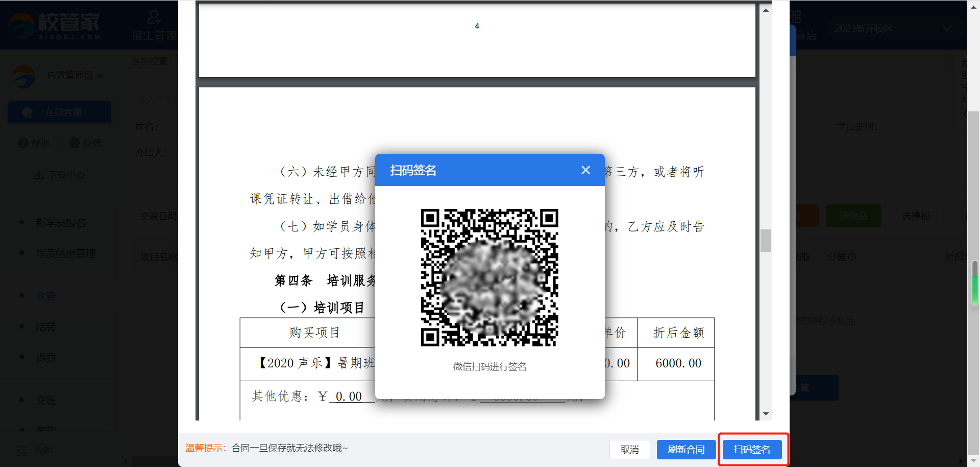980x467 pixels.
Task: Click the 校管家 logo
Action: tap(54, 26)
